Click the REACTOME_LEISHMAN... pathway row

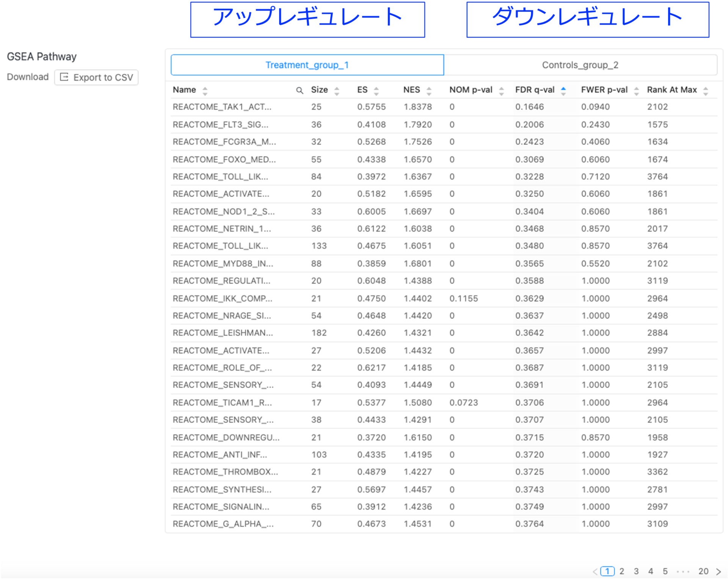(x=223, y=333)
